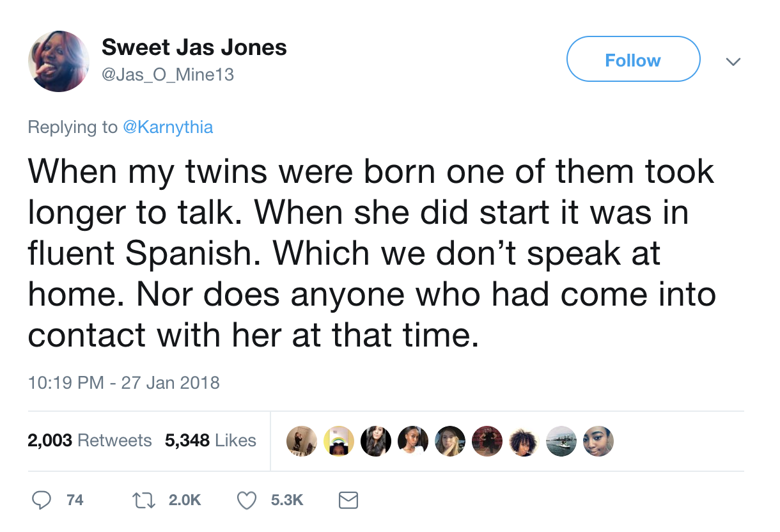
Task: Expand the chevron menu beside Follow
Action: point(733,61)
